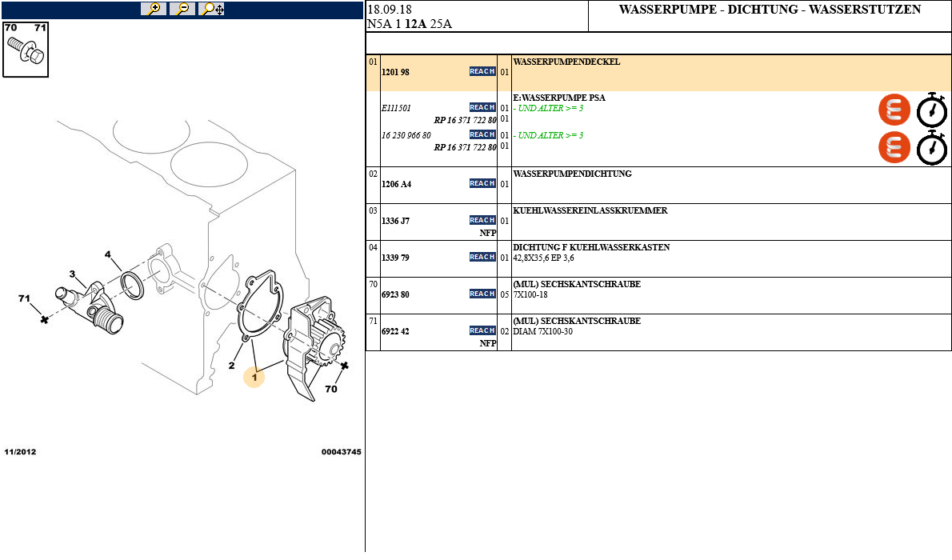Image resolution: width=952 pixels, height=560 pixels.
Task: Select highlighted callout 1 in the diagram
Action: click(254, 377)
